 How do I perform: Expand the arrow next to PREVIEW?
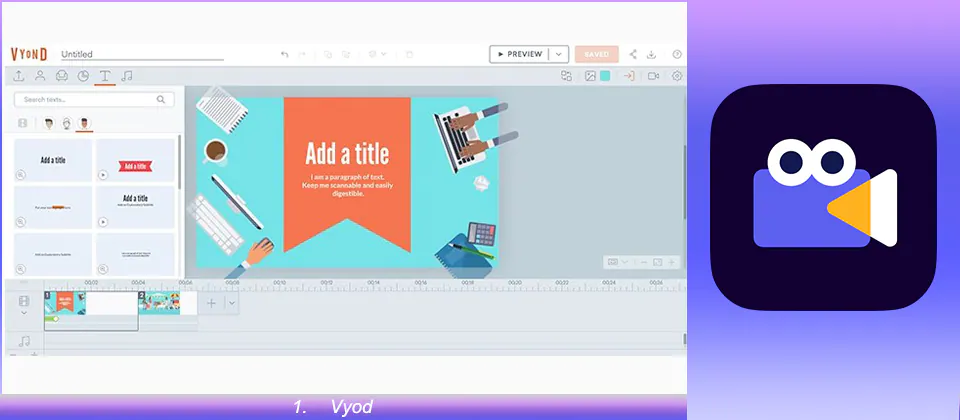click(559, 54)
